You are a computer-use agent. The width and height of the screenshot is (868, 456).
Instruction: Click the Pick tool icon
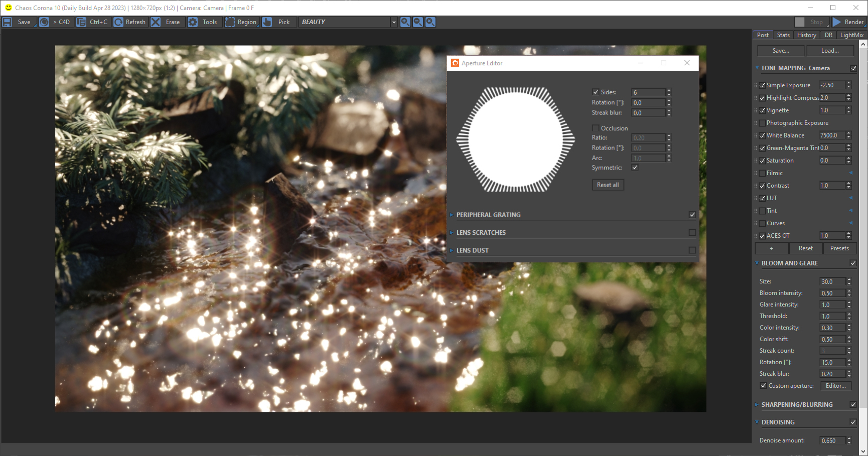[267, 22]
